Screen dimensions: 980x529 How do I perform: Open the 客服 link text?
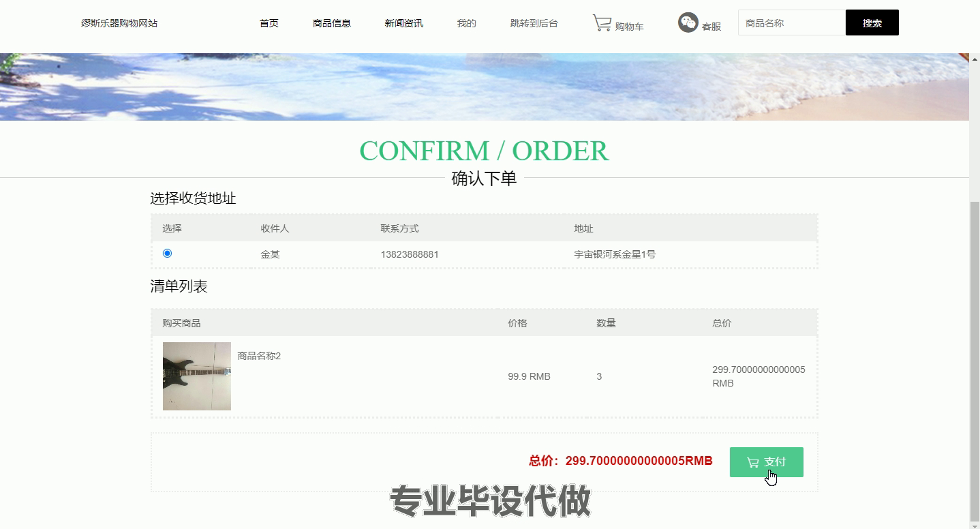[711, 27]
